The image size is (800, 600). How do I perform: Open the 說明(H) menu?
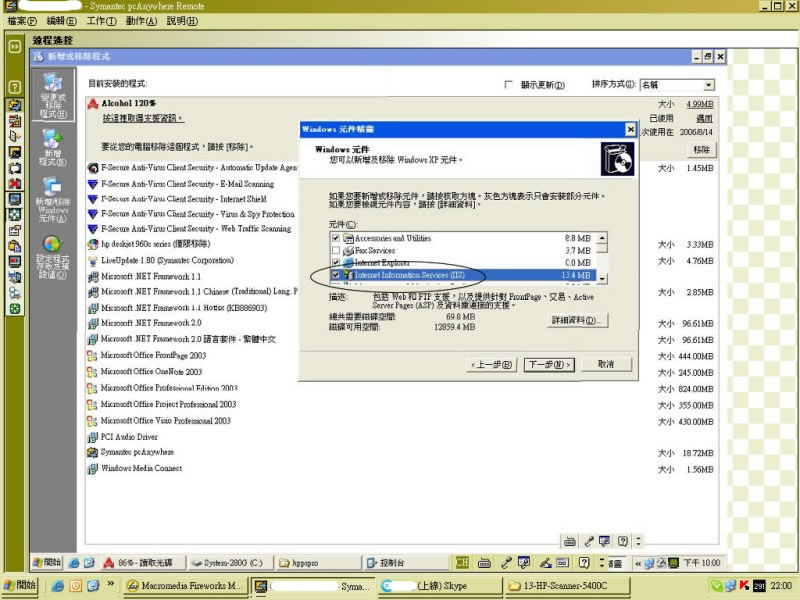[182, 21]
